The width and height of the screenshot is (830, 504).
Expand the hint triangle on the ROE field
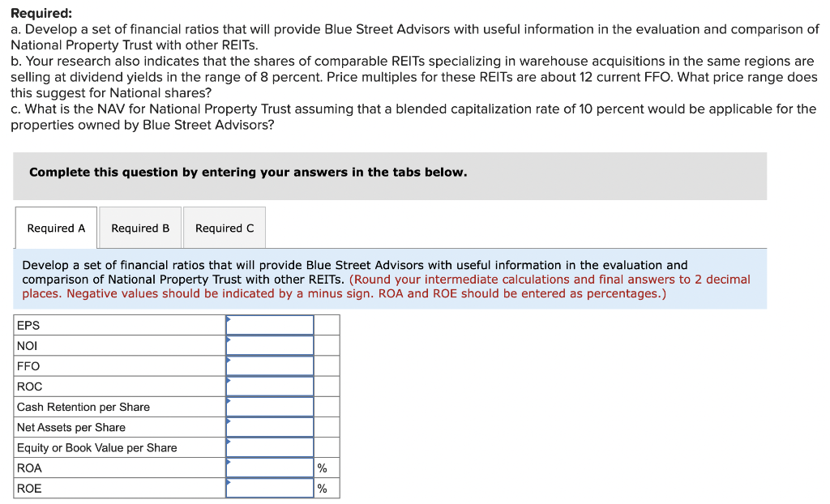228,484
